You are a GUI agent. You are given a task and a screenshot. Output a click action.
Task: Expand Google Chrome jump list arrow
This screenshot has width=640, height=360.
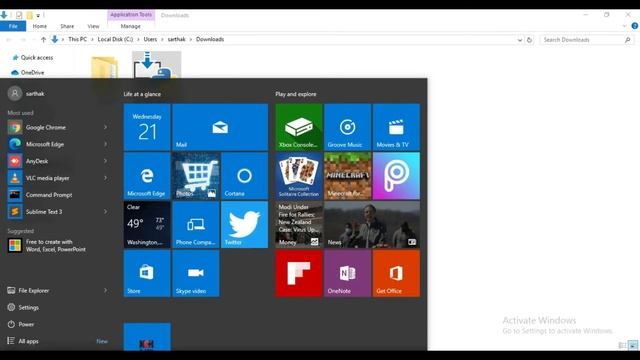click(105, 127)
